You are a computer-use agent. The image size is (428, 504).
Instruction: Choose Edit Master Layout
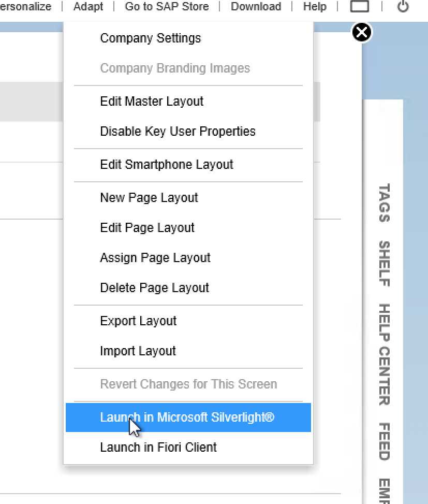tap(152, 102)
